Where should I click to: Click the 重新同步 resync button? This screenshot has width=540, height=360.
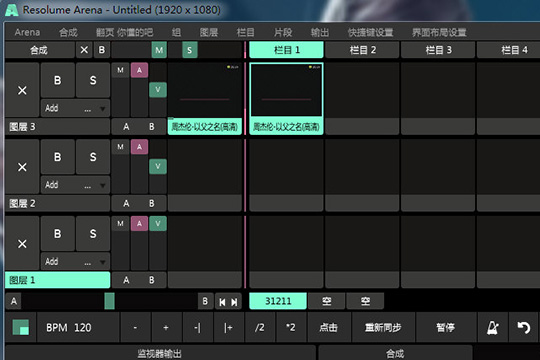pos(383,327)
